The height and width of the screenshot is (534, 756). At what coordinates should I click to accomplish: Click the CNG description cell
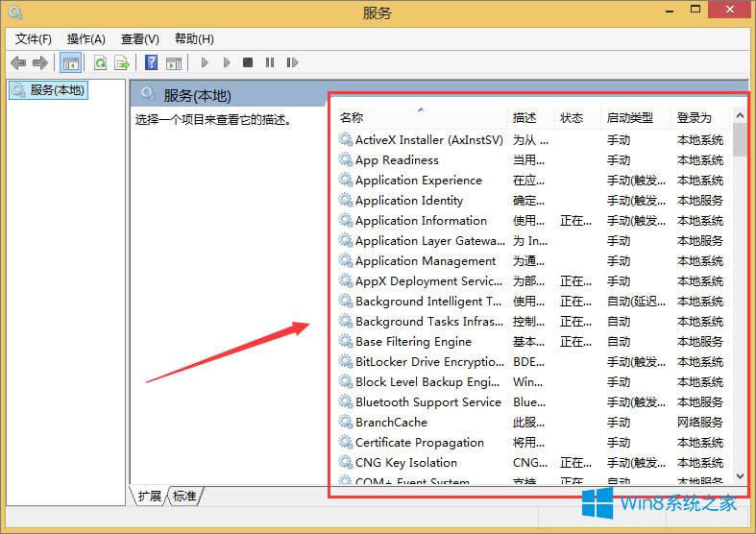pyautogui.click(x=530, y=462)
